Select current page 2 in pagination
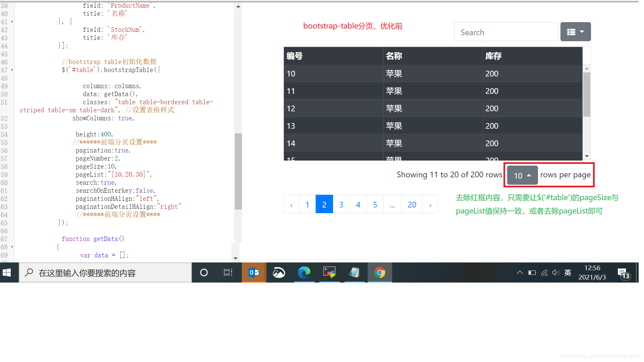The image size is (644, 362). tap(324, 204)
